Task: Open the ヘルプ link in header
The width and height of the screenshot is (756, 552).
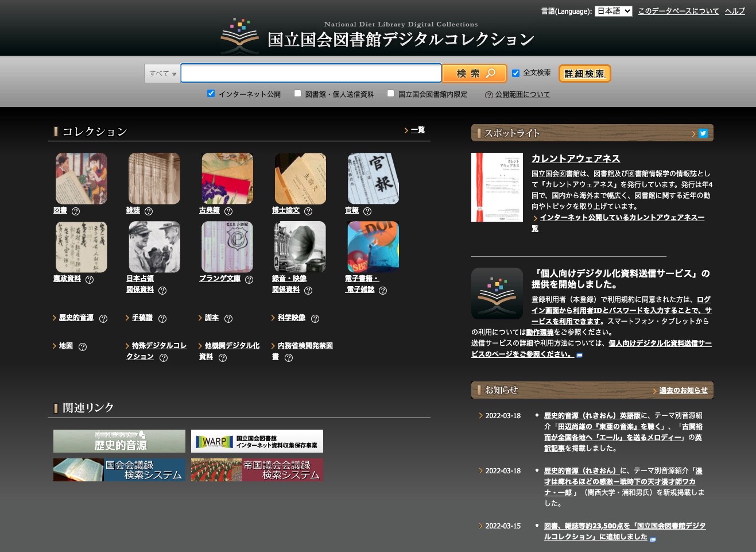Action: (734, 11)
